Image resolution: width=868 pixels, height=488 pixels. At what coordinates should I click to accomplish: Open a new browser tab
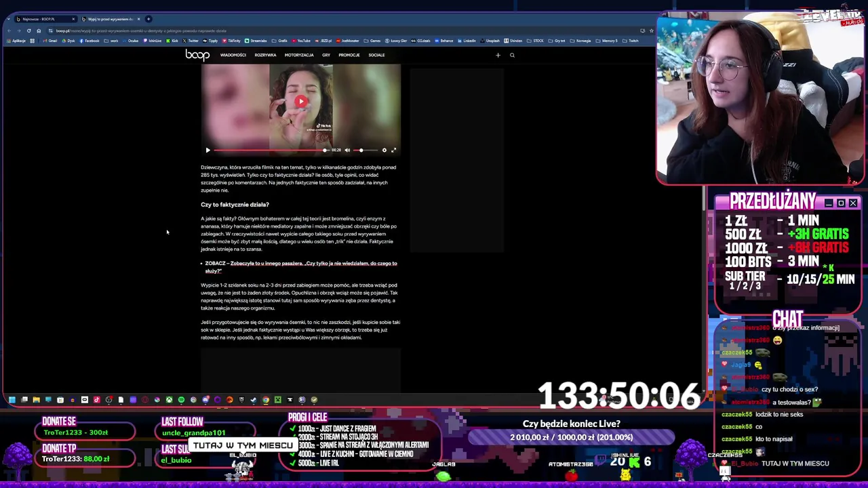[x=149, y=19]
